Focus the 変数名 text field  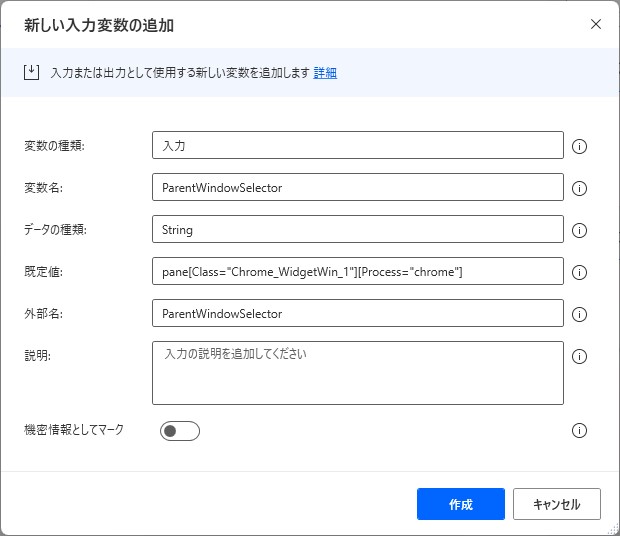click(x=358, y=187)
